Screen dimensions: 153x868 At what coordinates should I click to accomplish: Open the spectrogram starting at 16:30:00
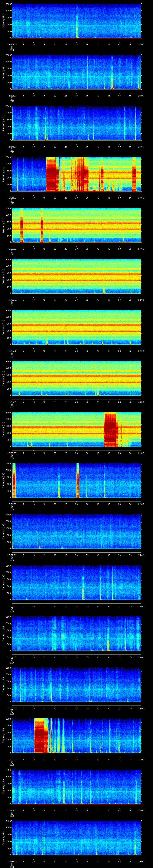[76, 429]
